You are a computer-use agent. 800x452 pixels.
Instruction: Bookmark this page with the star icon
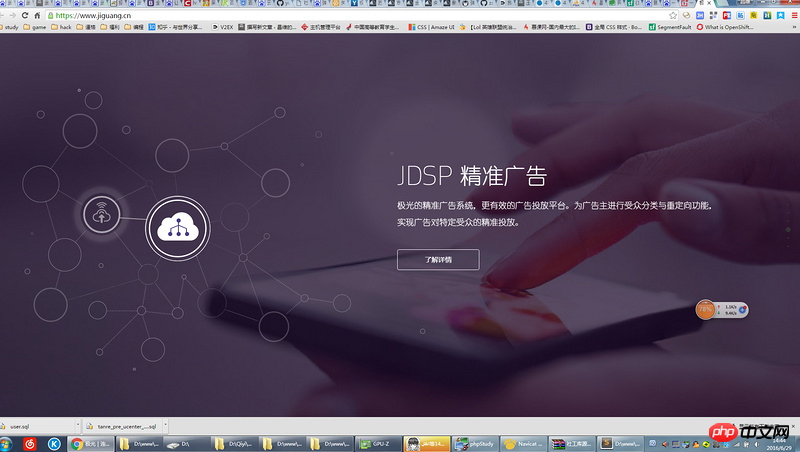point(673,15)
